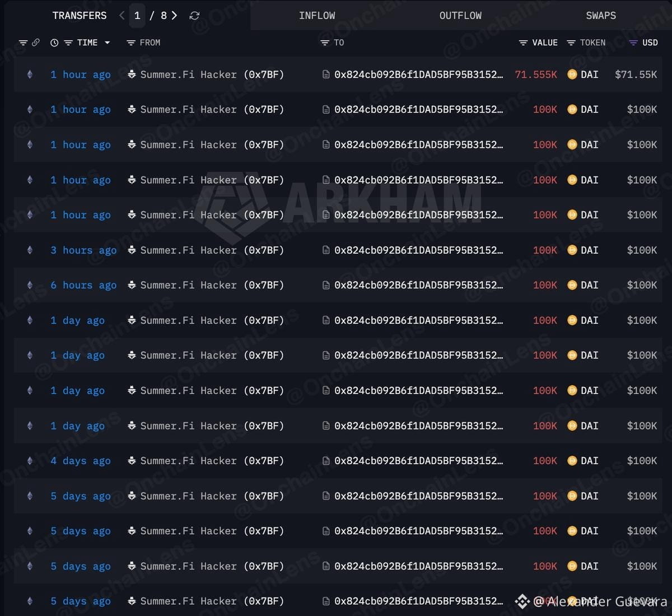The image size is (672, 616).
Task: Click DAI token icon in $71.55K row
Action: pos(572,74)
